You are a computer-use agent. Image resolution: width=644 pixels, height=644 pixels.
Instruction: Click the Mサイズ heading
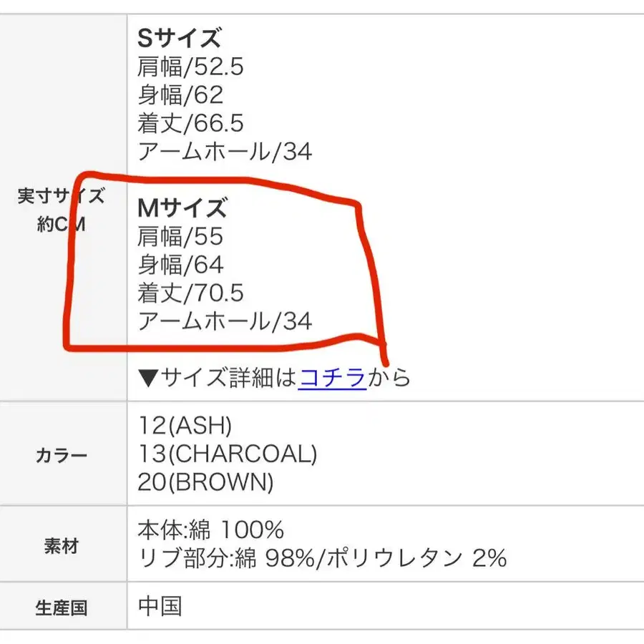coord(182,208)
